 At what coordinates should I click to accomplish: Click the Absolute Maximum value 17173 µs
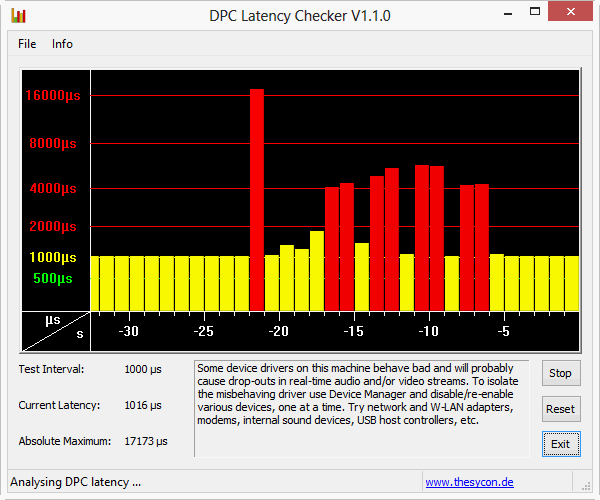[146, 441]
